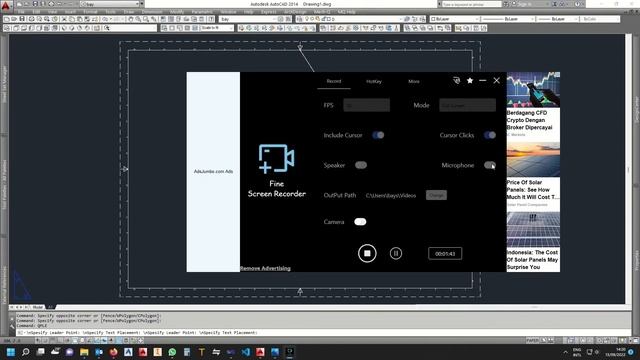Open the lineweight ByLayer dropdown
Viewport: 640px width, 360px height.
coord(558,19)
